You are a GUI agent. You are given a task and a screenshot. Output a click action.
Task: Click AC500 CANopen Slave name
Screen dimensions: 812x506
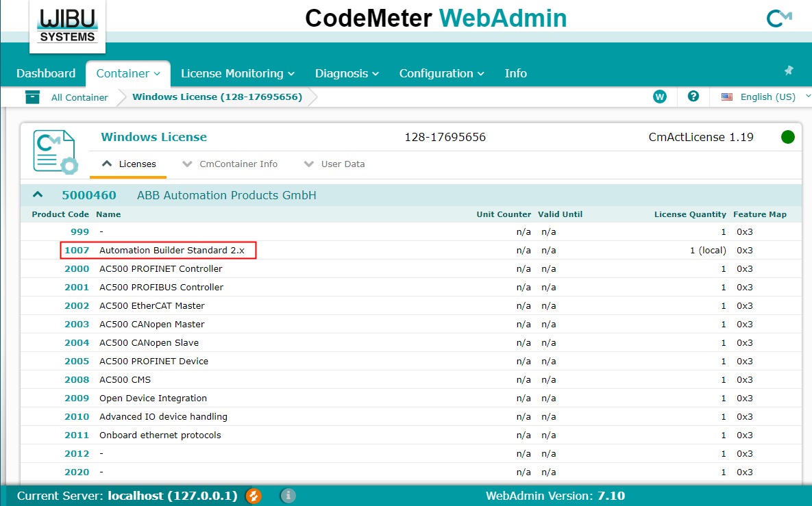click(149, 342)
